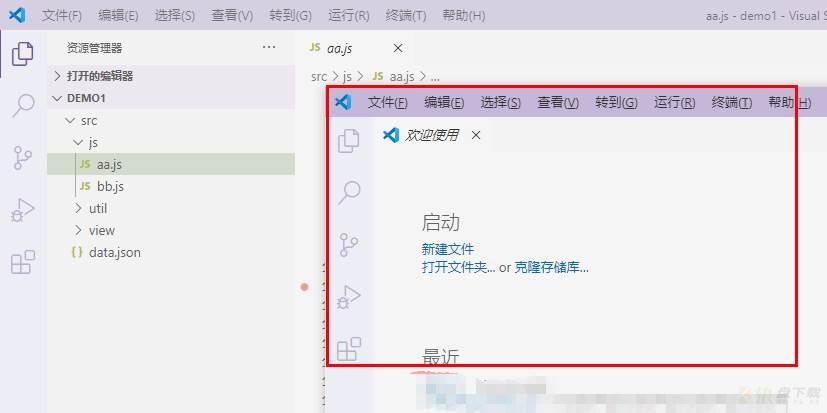The height and width of the screenshot is (413, 827).
Task: Click aa.js in the breadcrumb path
Action: click(x=402, y=76)
